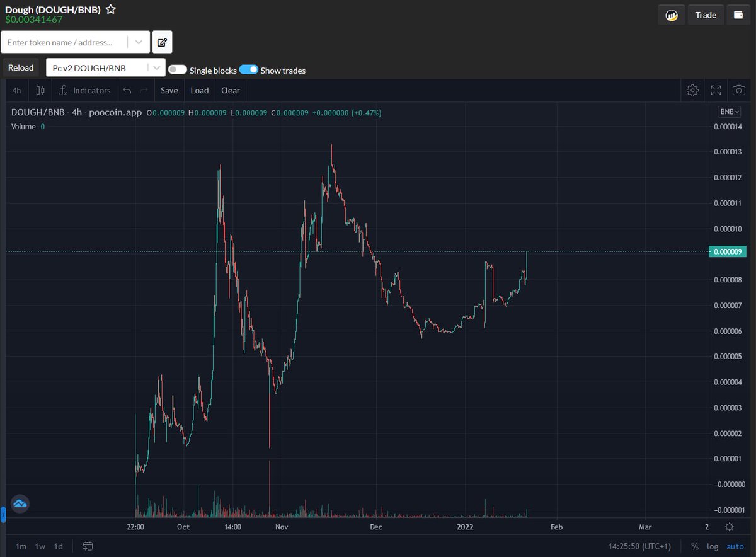Click the edit token pencil icon
756x557 pixels.
tap(162, 42)
